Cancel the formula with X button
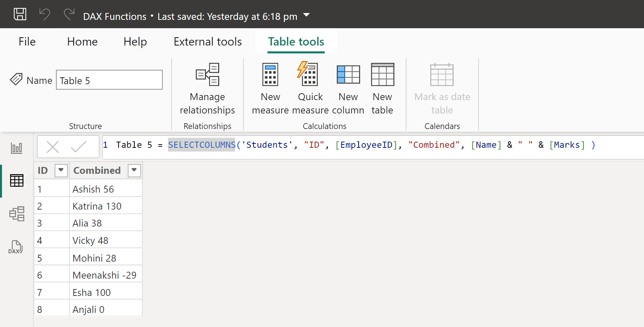Image resolution: width=644 pixels, height=327 pixels. pyautogui.click(x=53, y=147)
